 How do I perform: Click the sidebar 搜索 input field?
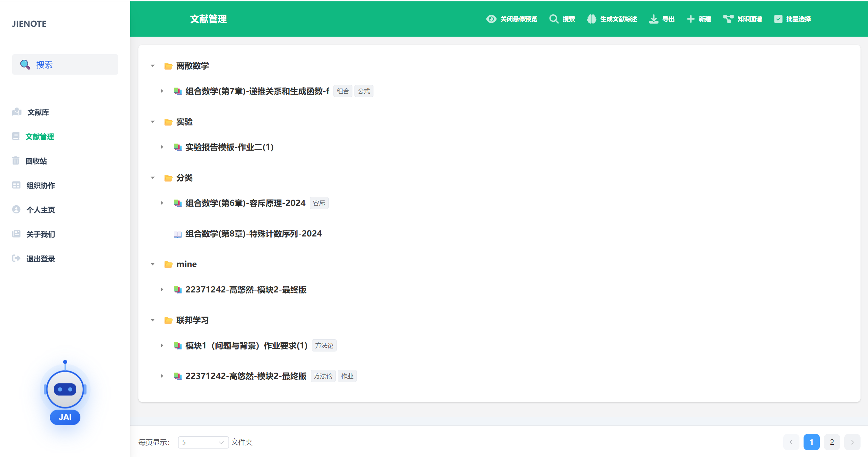coord(65,64)
